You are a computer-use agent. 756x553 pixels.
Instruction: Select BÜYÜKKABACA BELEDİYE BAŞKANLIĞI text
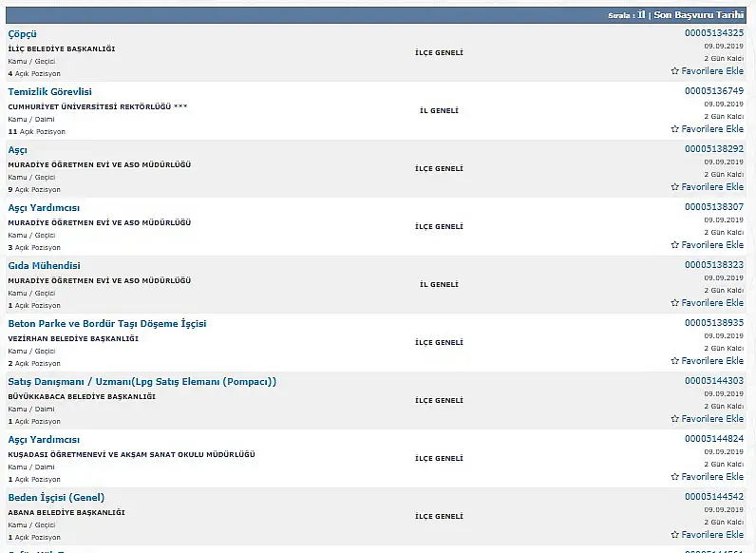(82, 396)
